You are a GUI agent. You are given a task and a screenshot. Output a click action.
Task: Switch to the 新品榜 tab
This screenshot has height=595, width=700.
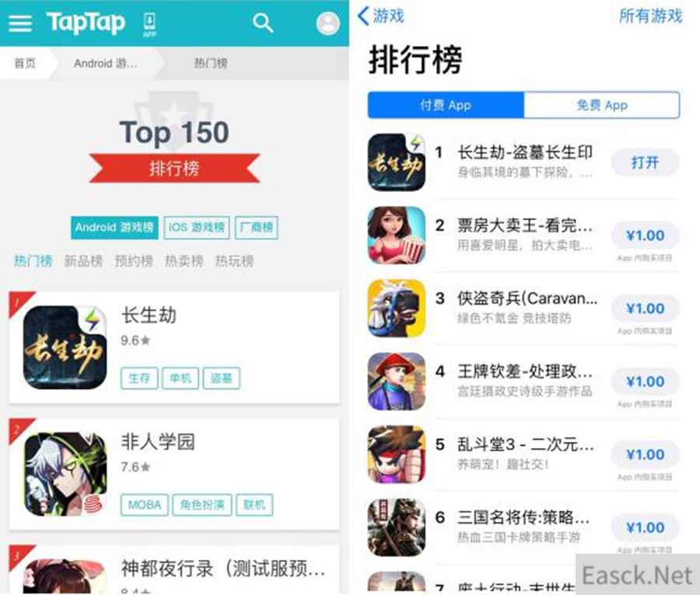point(83,261)
